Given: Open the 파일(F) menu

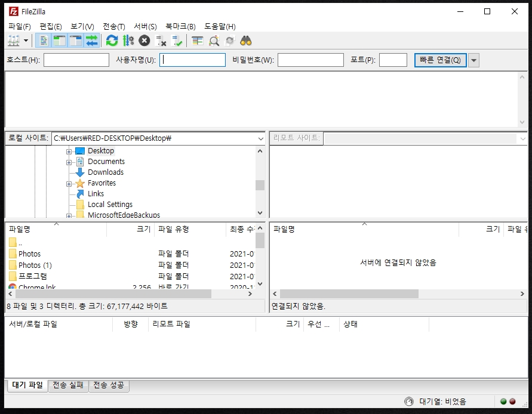Looking at the screenshot, I should [20, 26].
